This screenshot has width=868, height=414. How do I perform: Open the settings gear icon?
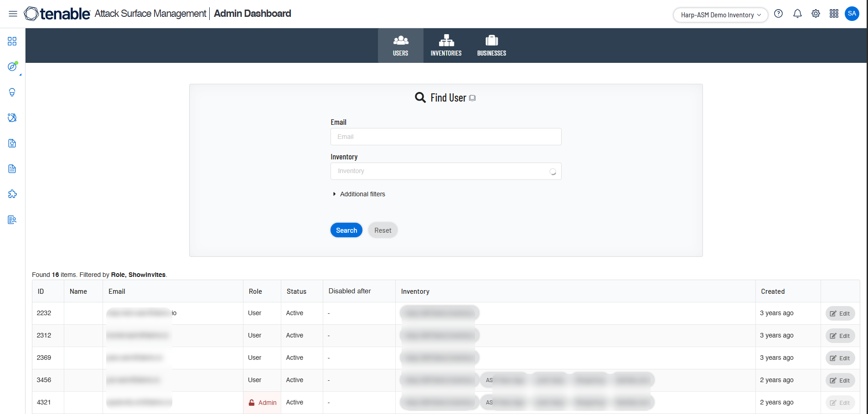[816, 14]
